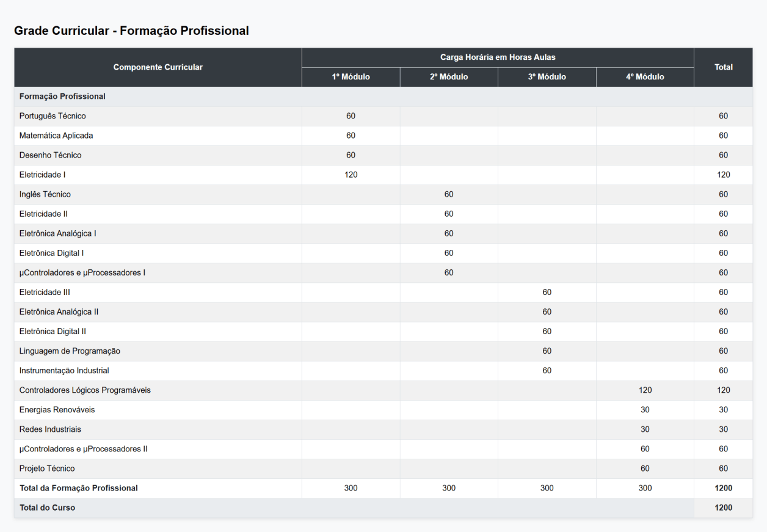
Task: Select the 120 under 1º Módulo for Eletricidade I
Action: pyautogui.click(x=351, y=175)
